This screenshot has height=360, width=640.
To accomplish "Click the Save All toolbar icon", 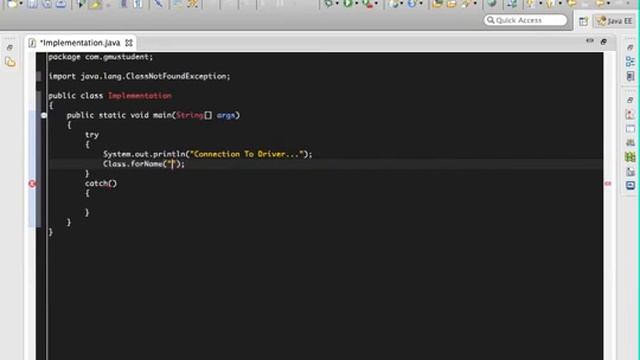I will point(47,4).
